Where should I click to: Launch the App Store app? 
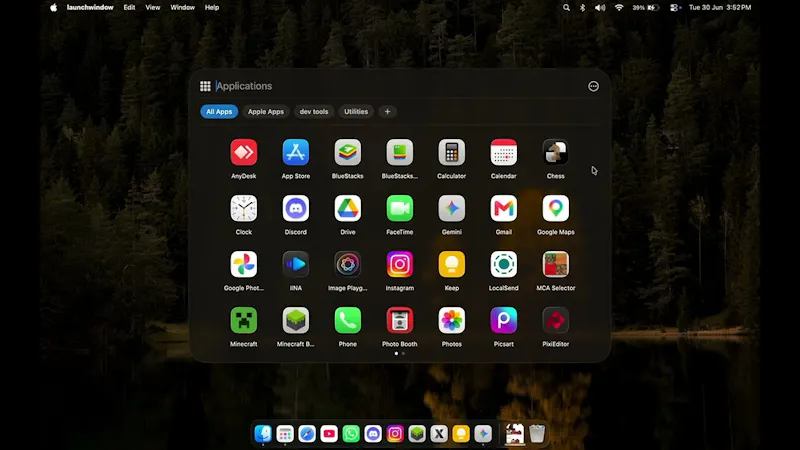(295, 153)
